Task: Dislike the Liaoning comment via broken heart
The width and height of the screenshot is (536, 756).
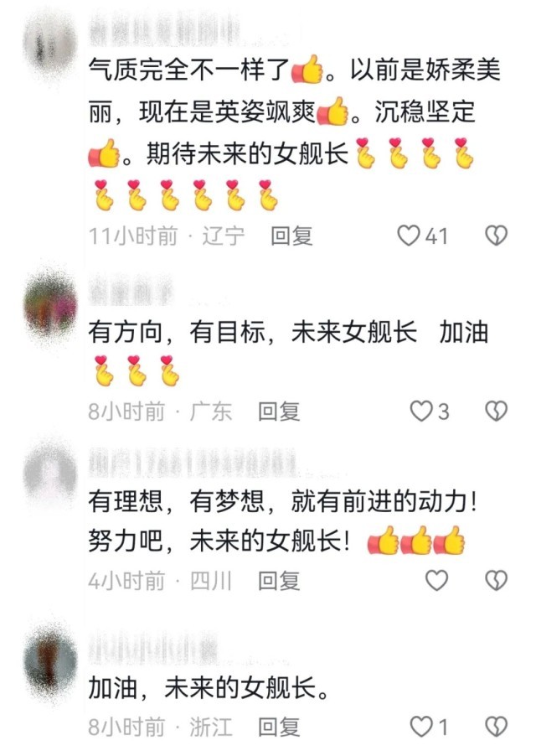Action: tap(496, 236)
